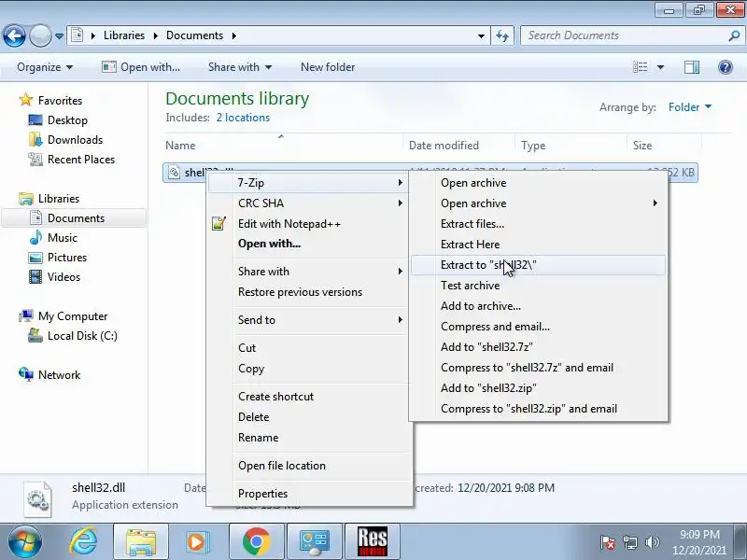Click the Change your view icon
The width and height of the screenshot is (747, 560).
point(640,67)
